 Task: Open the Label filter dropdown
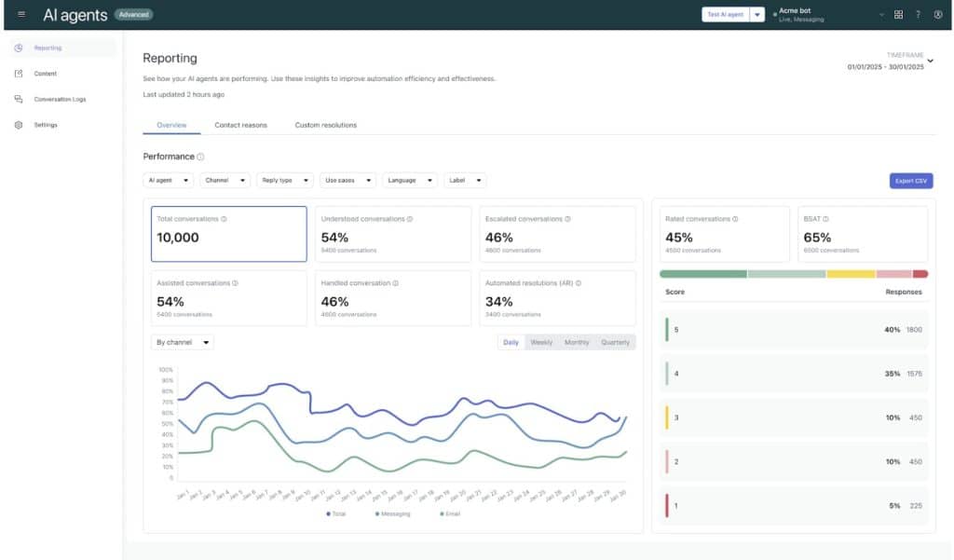coord(466,180)
